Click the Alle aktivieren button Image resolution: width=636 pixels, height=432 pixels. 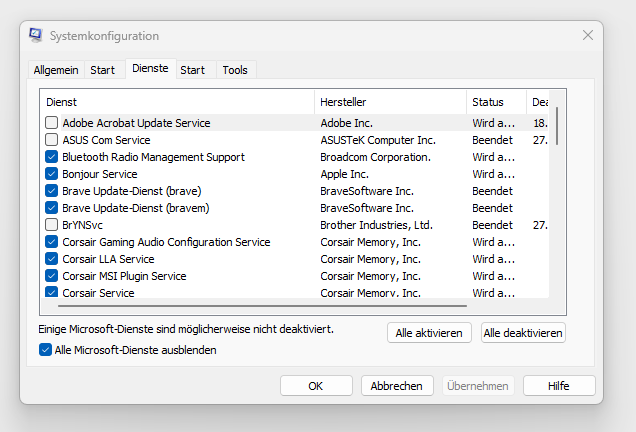click(429, 333)
